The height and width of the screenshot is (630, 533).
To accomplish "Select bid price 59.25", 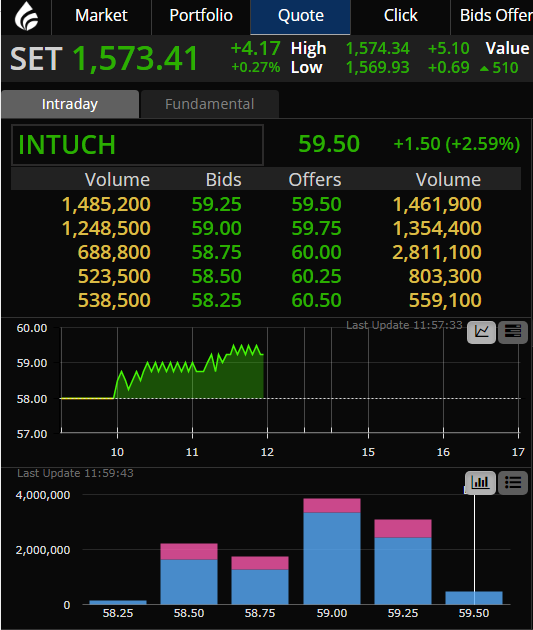I will point(216,204).
